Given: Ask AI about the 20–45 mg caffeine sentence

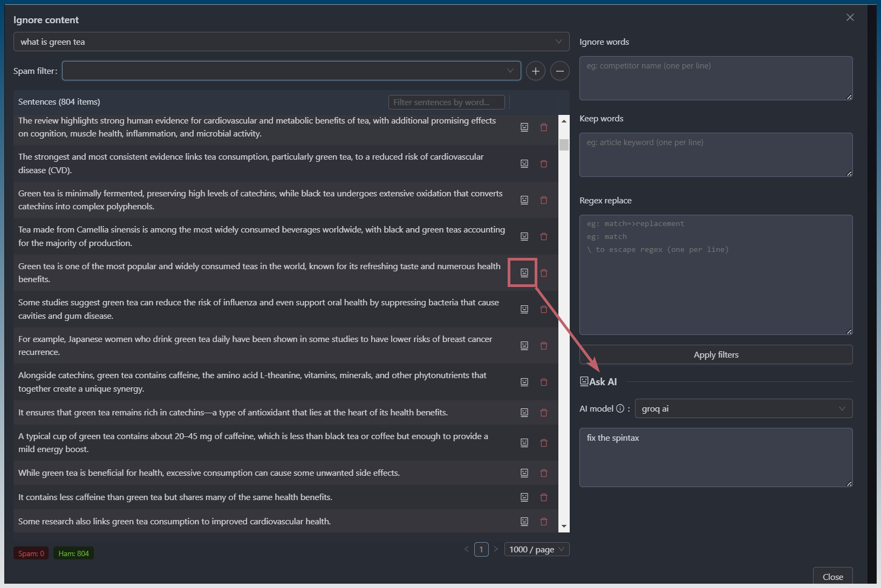Looking at the screenshot, I should (x=524, y=443).
